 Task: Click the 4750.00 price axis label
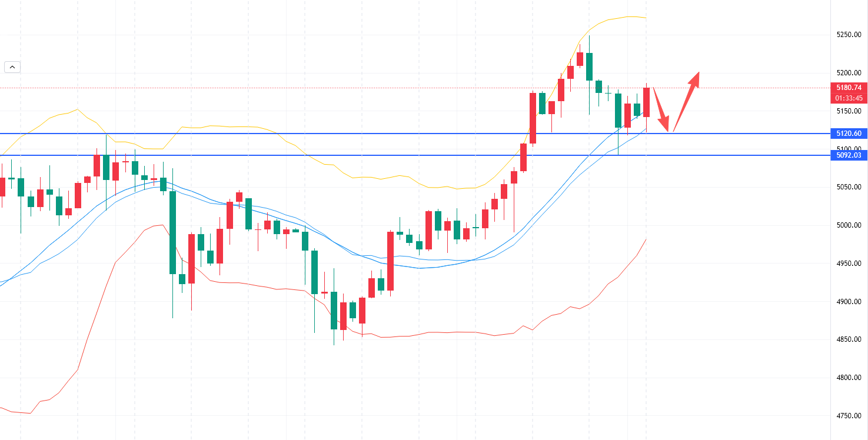(x=848, y=416)
